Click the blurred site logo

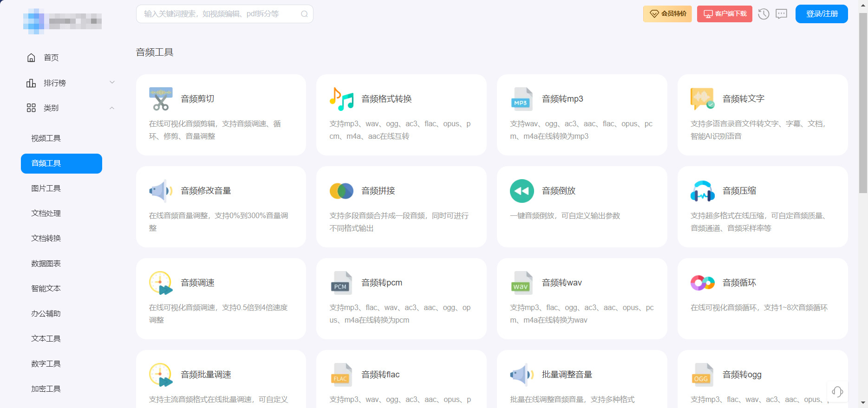click(62, 21)
